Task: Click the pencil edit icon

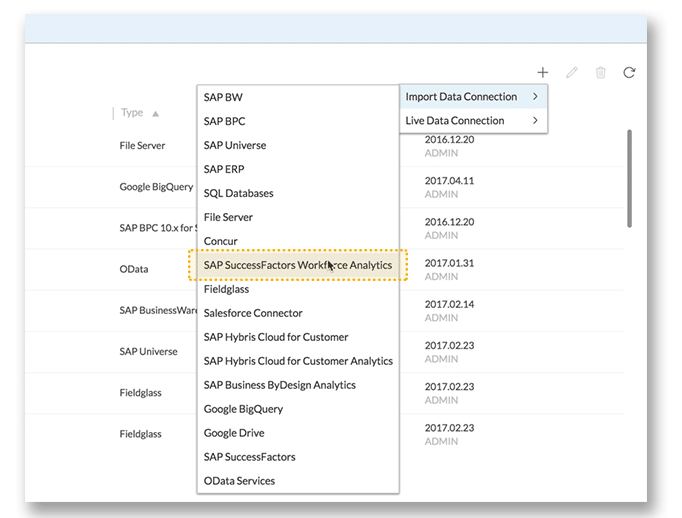Action: tap(572, 72)
